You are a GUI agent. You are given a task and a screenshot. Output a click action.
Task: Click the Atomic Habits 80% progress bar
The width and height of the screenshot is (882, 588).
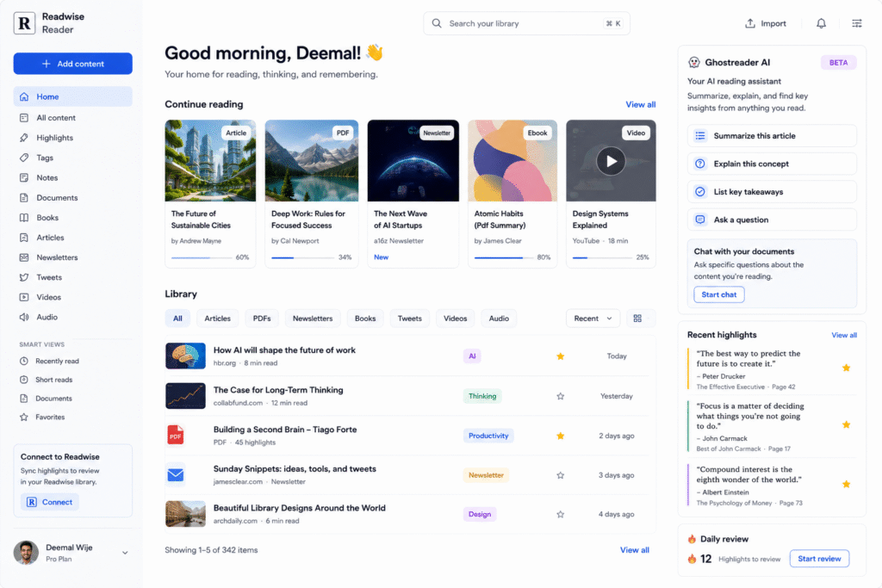pyautogui.click(x=503, y=257)
